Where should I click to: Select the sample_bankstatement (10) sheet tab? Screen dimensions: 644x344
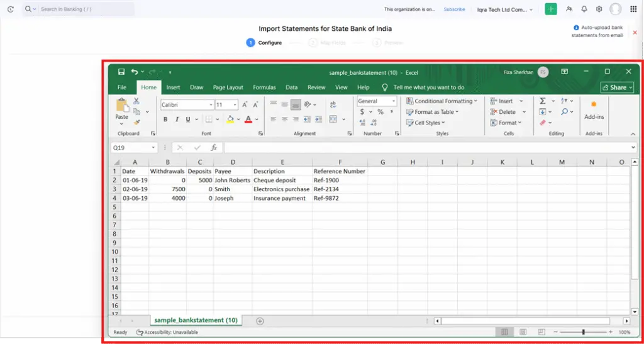[196, 320]
